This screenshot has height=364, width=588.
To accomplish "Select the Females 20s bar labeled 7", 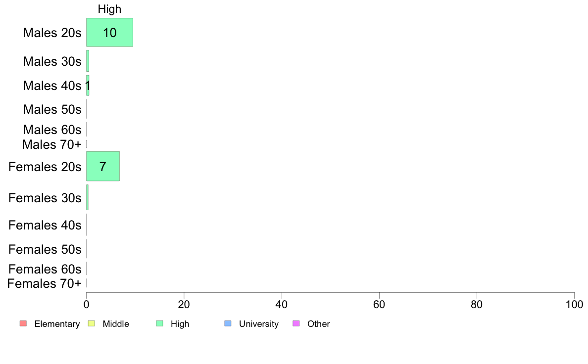I will point(103,166).
